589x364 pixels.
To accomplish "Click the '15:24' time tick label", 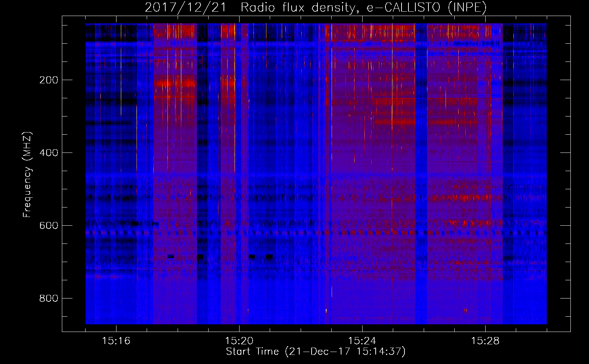I will click(362, 341).
